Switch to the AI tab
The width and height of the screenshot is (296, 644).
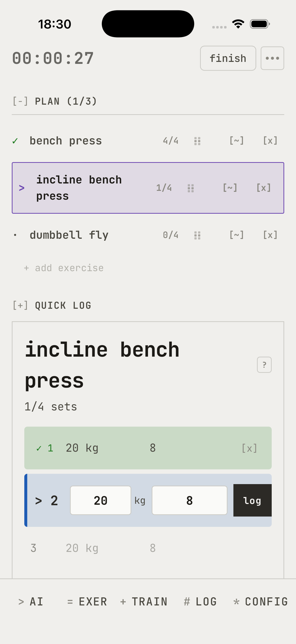31,602
